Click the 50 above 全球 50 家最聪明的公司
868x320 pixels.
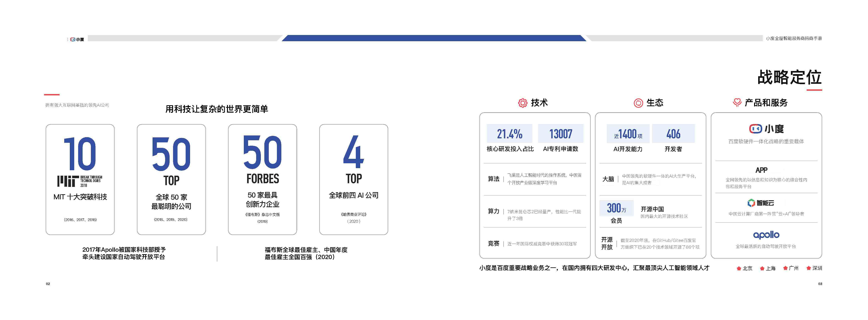[171, 154]
